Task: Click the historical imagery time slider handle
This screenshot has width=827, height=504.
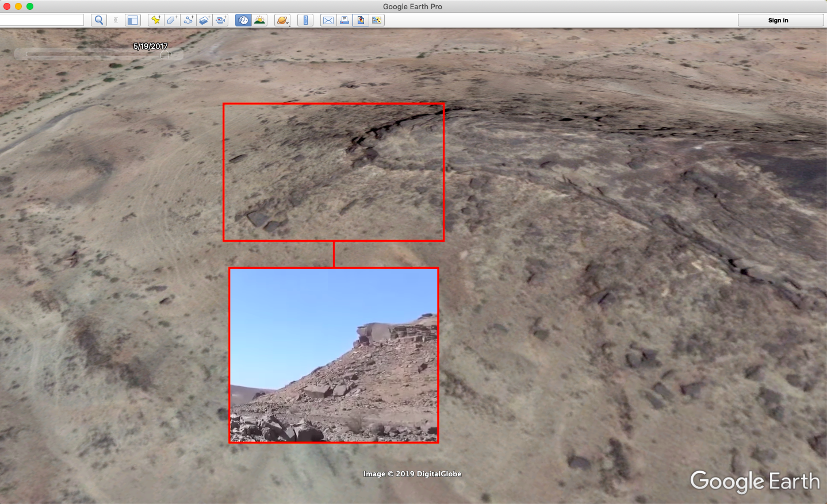Action: pos(165,55)
